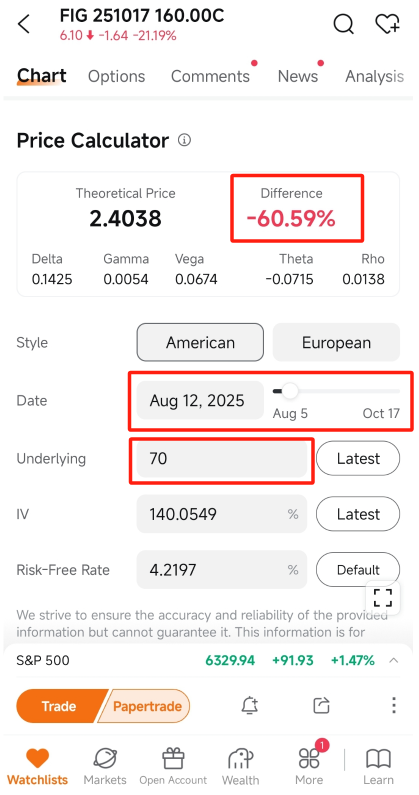
Task: Select the European option style
Action: pyautogui.click(x=336, y=342)
